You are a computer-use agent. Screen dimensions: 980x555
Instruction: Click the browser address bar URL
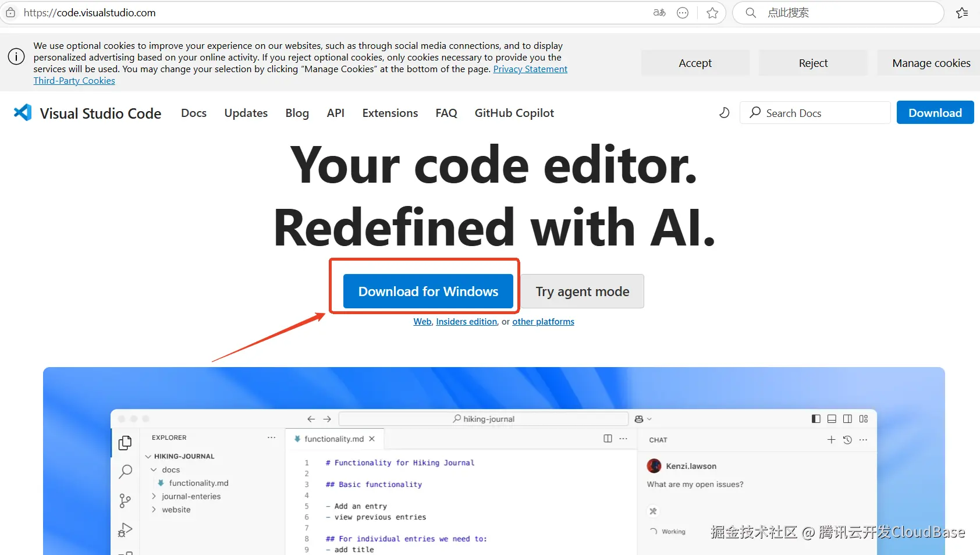(x=90, y=13)
